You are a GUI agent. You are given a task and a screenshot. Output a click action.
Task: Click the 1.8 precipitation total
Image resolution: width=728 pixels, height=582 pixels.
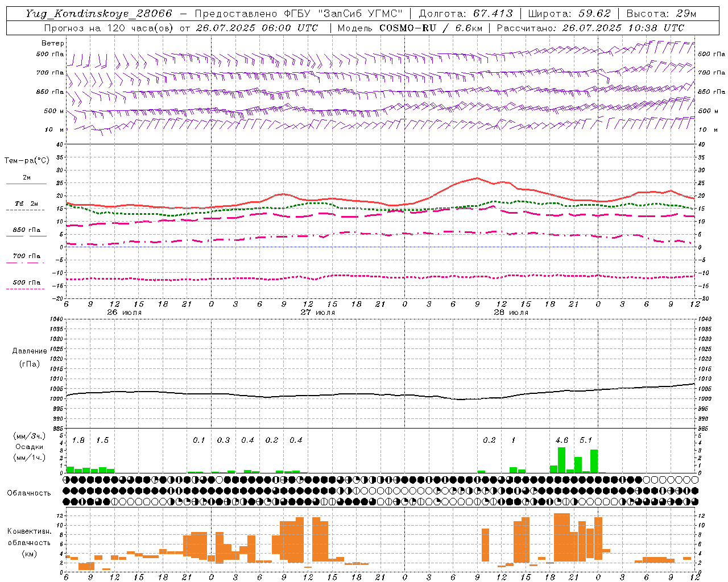coord(78,440)
